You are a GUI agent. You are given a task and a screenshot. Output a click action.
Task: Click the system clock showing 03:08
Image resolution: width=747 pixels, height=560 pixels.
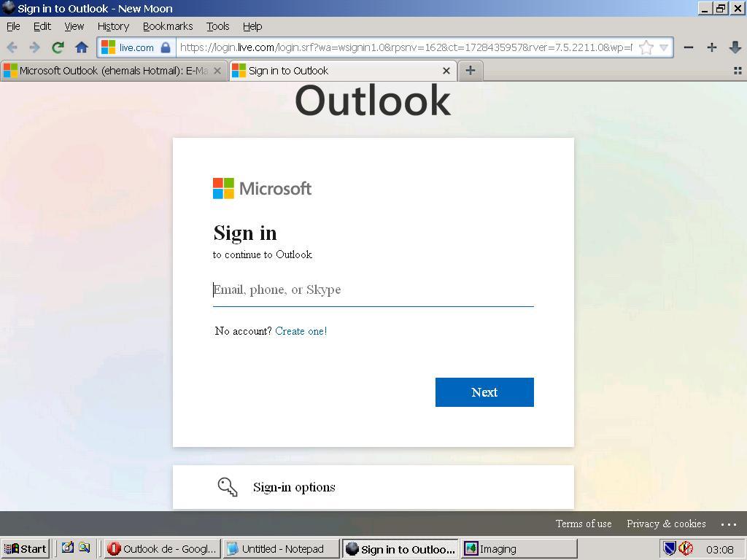(x=719, y=550)
